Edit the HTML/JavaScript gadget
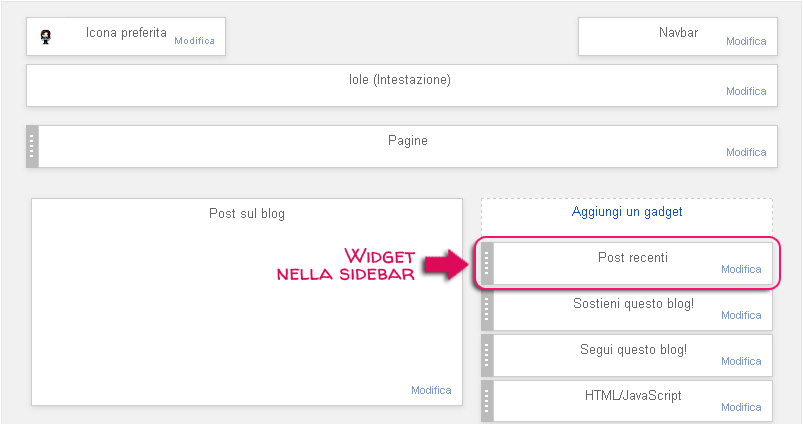Viewport: 803px width, 424px height. [741, 407]
